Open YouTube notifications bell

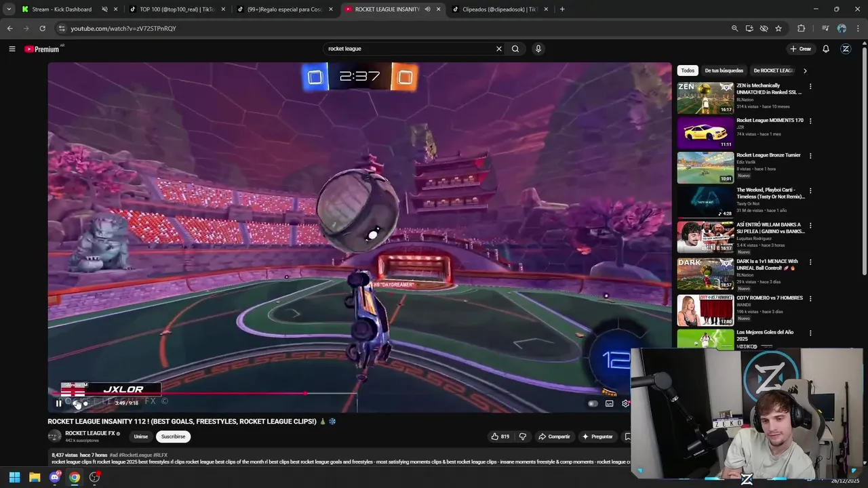pyautogui.click(x=826, y=49)
